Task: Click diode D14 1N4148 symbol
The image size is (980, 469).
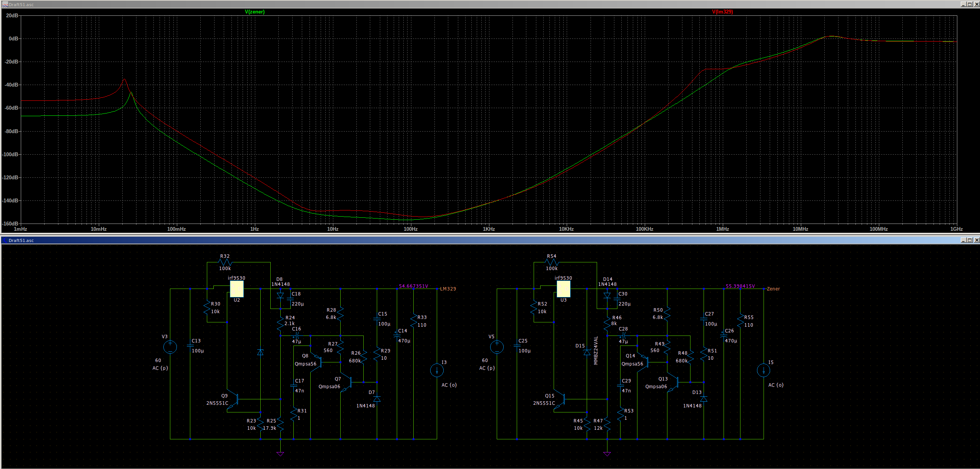Action: click(607, 295)
